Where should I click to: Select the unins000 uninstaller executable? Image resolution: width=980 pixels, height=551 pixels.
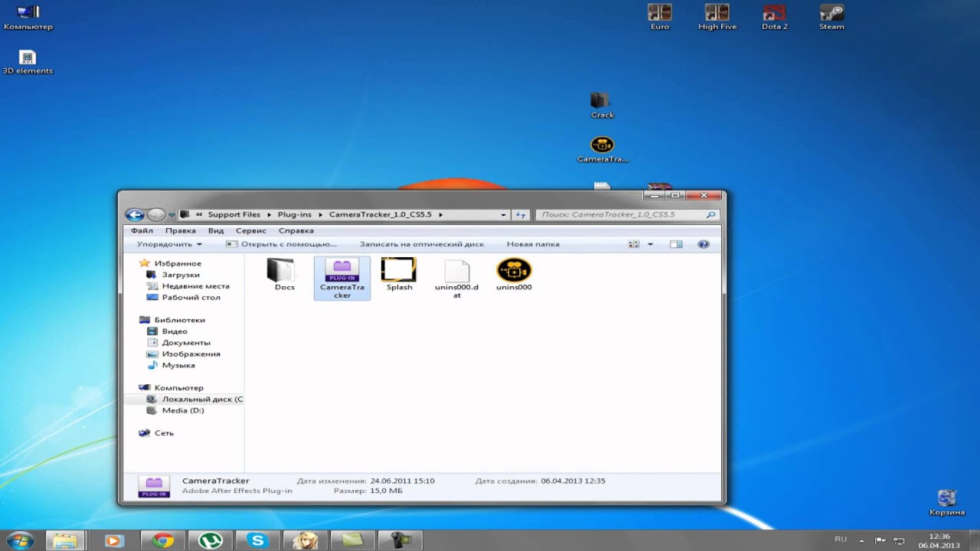point(514,275)
